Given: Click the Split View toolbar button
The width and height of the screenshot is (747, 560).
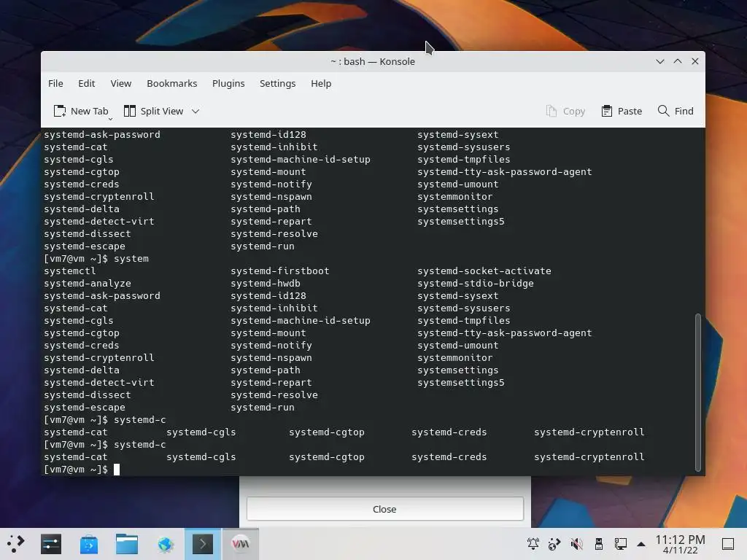Looking at the screenshot, I should tap(154, 111).
